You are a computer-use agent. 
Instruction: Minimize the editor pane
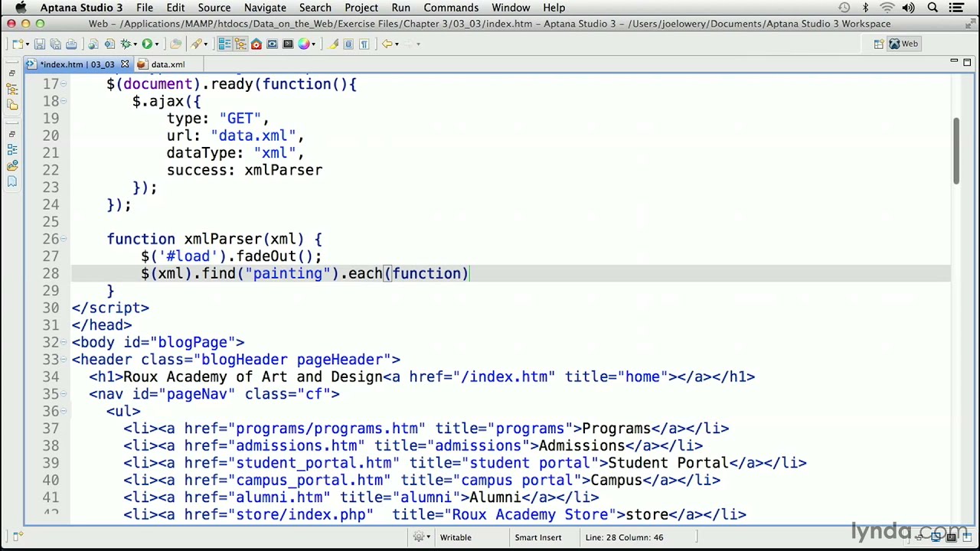point(954,62)
